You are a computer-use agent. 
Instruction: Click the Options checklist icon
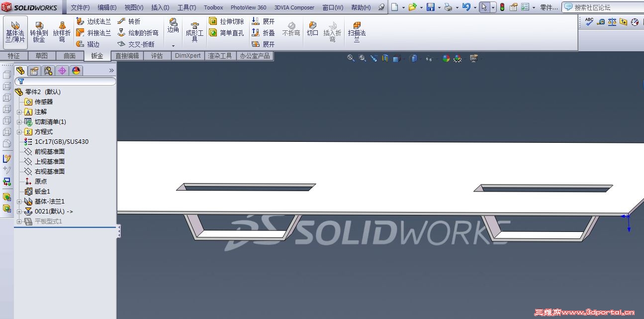coord(525,7)
